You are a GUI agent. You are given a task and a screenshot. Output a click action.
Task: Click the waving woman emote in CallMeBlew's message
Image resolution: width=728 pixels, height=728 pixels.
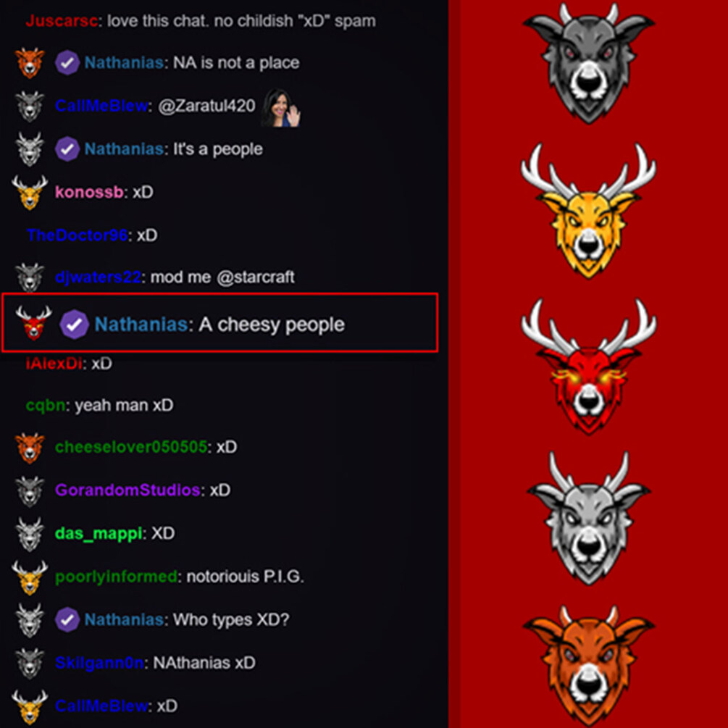coord(280,108)
